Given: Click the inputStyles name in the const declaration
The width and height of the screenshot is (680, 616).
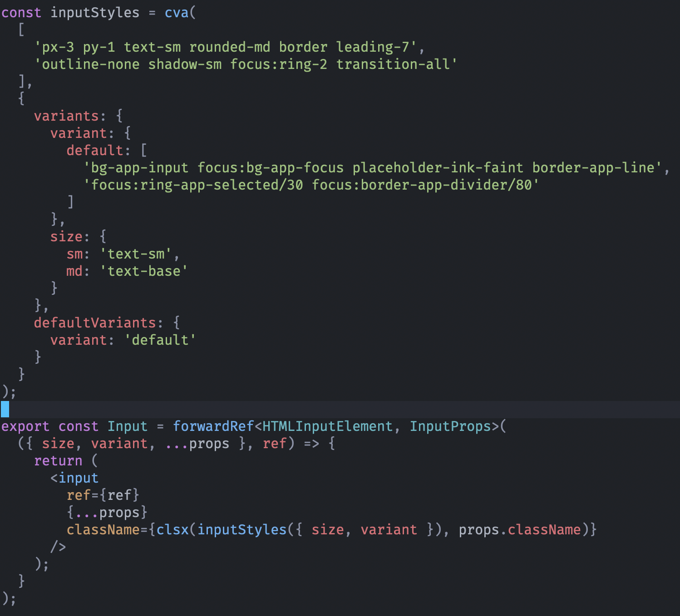Looking at the screenshot, I should point(95,13).
